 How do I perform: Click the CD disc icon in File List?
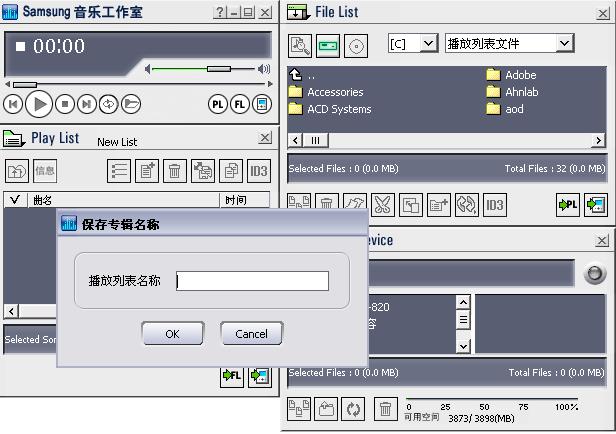[x=356, y=46]
